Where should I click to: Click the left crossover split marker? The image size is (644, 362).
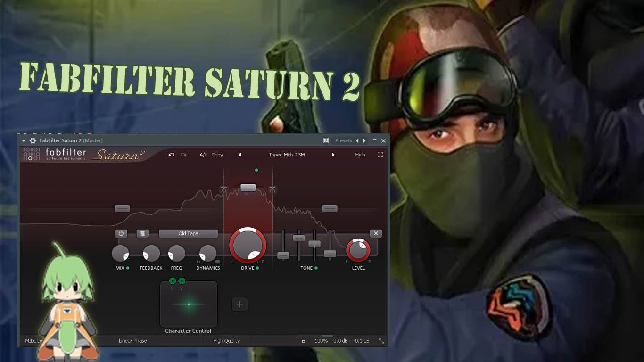tap(224, 189)
